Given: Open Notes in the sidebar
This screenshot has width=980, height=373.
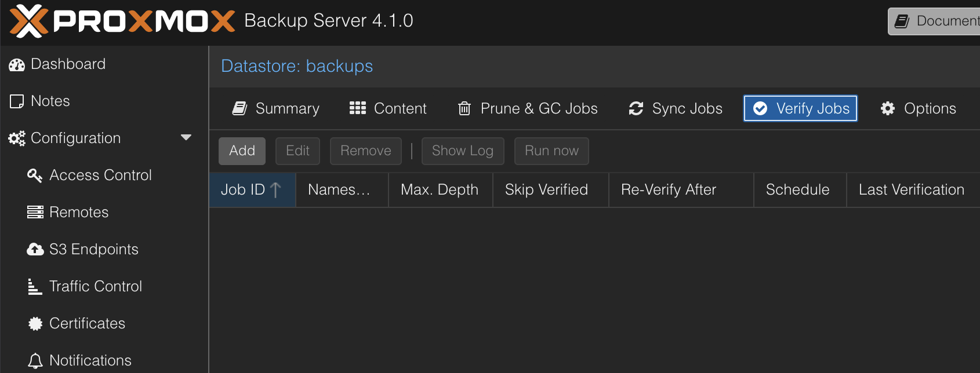Looking at the screenshot, I should [x=104, y=101].
